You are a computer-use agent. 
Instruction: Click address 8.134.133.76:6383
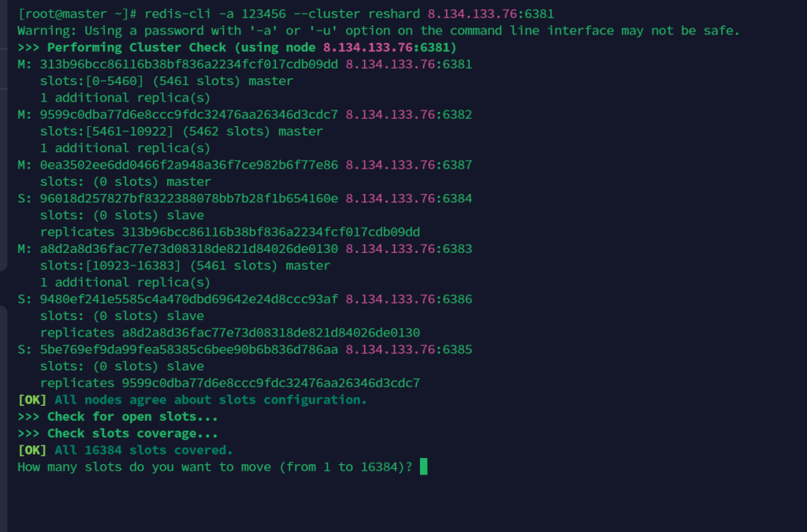point(408,248)
